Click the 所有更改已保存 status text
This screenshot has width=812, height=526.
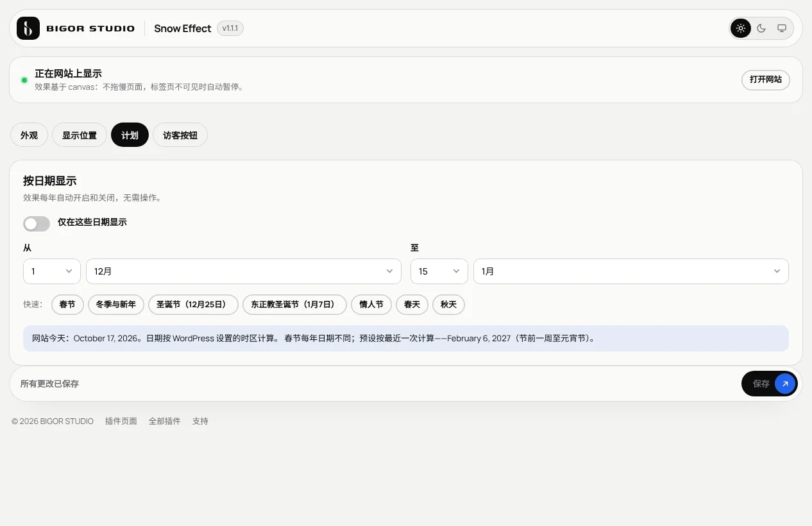(49, 384)
